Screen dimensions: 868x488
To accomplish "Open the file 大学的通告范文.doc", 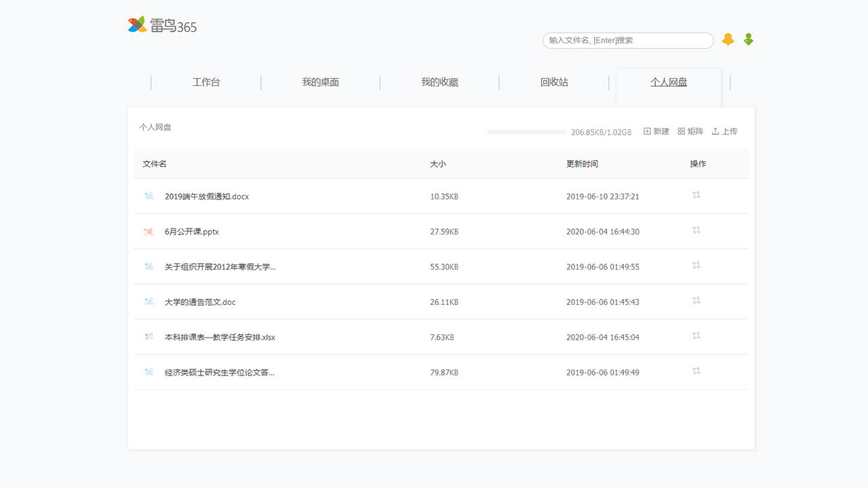I will [x=199, y=302].
